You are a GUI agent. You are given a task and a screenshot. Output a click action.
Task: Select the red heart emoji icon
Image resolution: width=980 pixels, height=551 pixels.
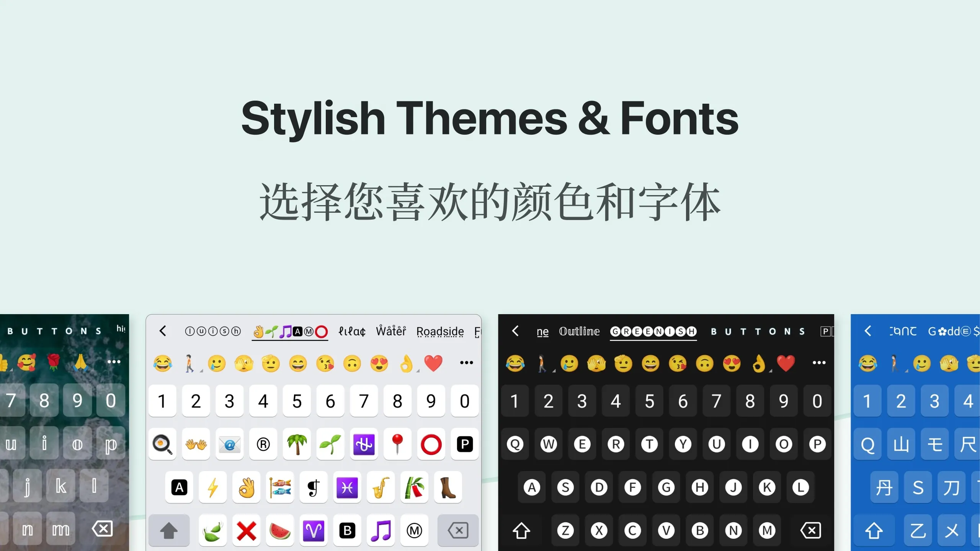click(x=433, y=363)
